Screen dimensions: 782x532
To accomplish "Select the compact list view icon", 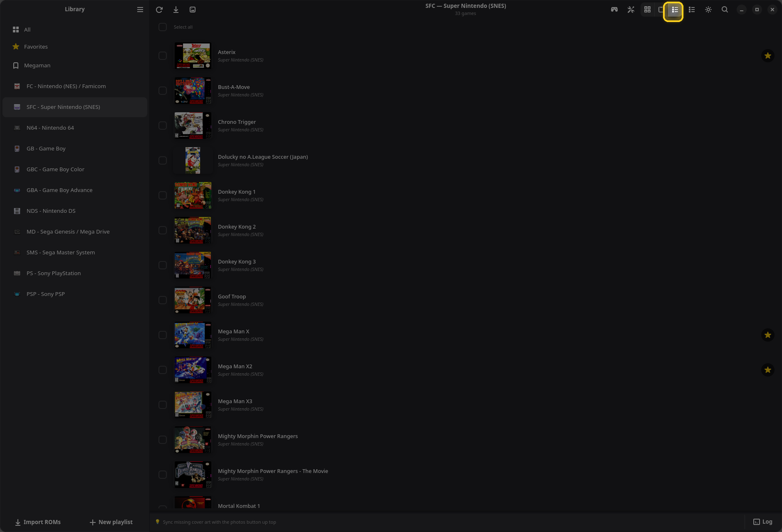I will tap(692, 10).
